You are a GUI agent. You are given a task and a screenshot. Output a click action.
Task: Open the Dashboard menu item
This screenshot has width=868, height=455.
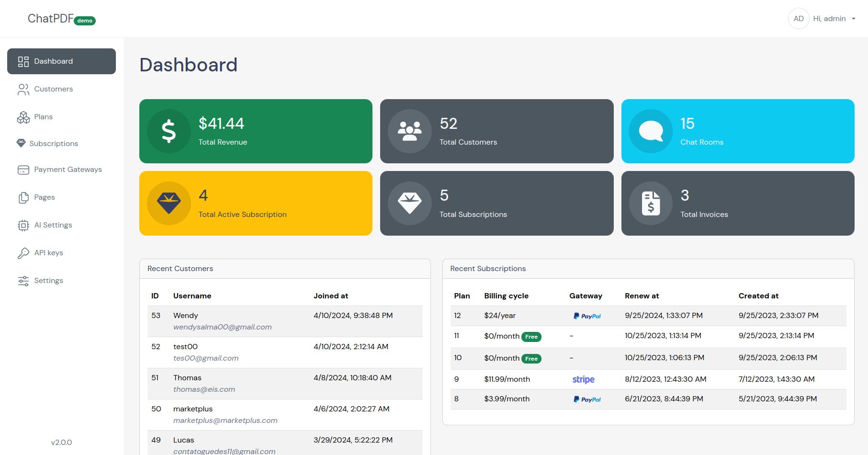pos(61,61)
